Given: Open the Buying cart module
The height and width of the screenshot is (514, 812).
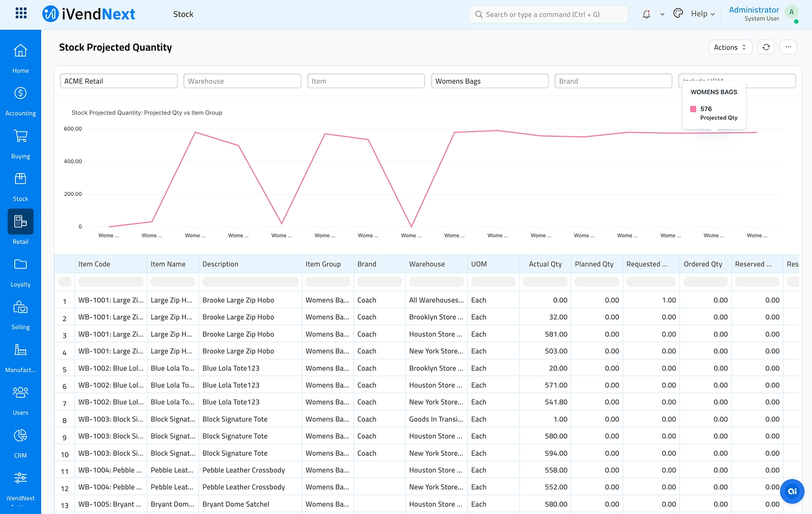Looking at the screenshot, I should point(21,143).
